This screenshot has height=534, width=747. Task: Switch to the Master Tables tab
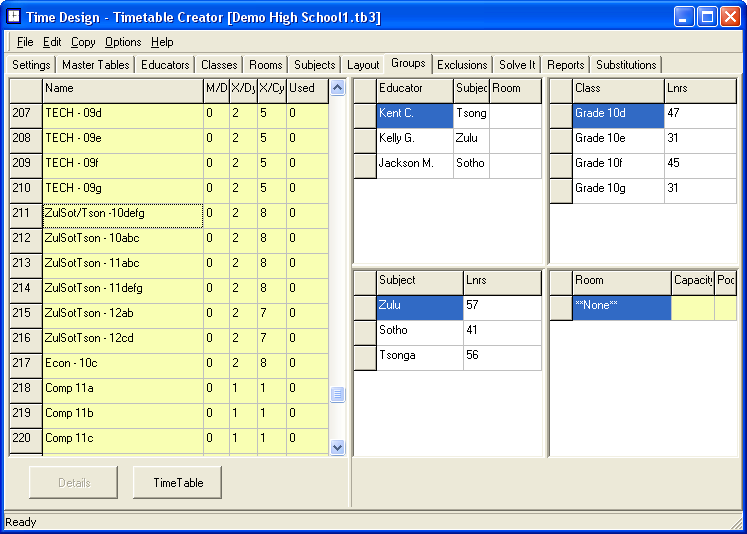coord(96,65)
